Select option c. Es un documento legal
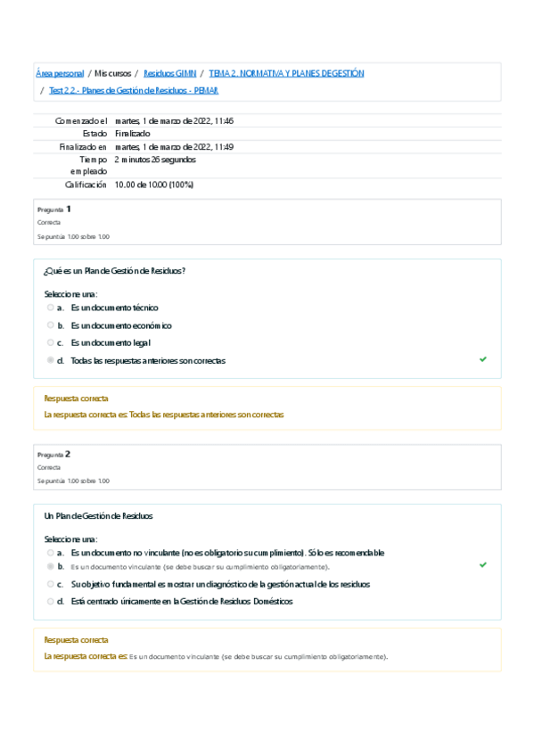 click(51, 343)
